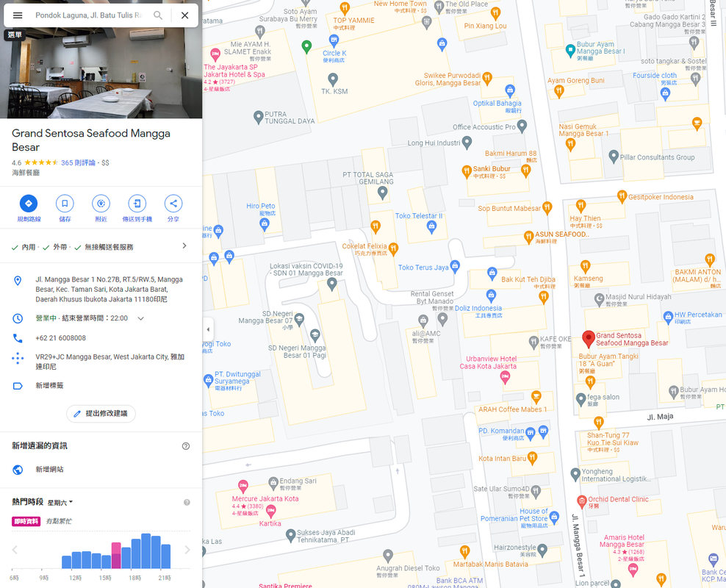
Task: Click the red Grand Sentosa Seafood map pin
Action: click(588, 338)
